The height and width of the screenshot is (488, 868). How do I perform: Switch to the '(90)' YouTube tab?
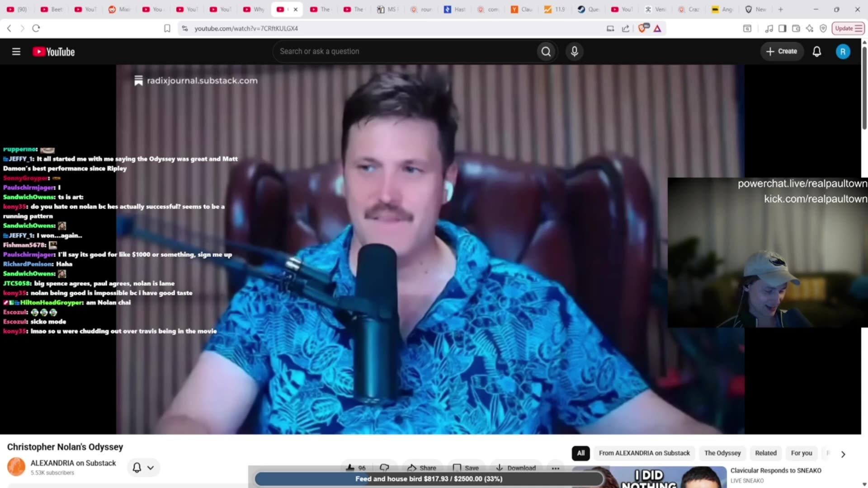coord(18,9)
